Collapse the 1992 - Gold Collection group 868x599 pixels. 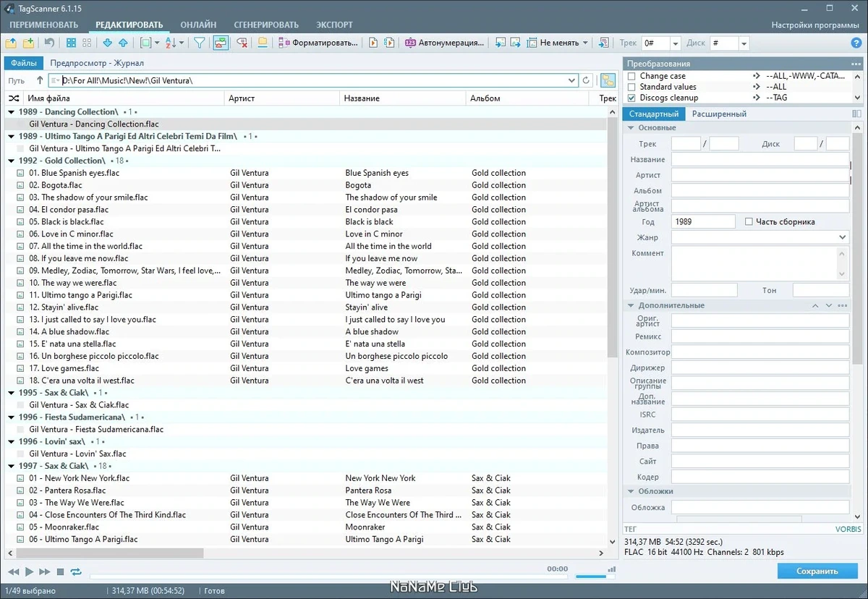(x=11, y=161)
